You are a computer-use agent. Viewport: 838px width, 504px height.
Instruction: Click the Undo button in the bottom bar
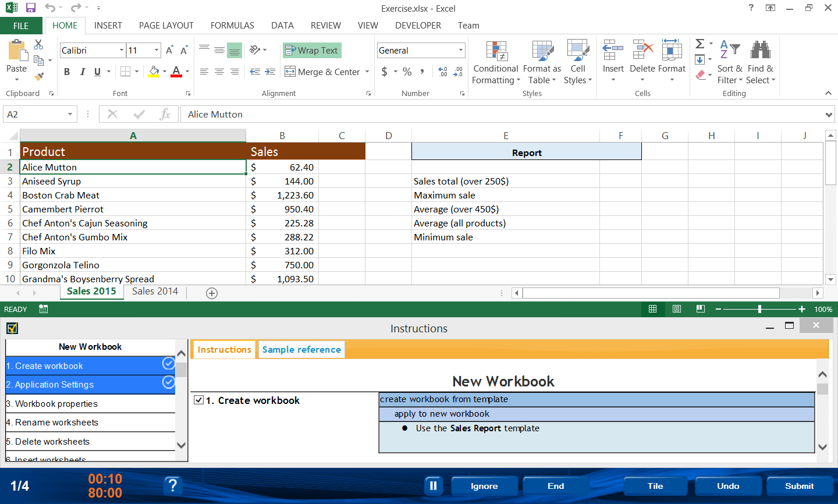[x=728, y=486]
